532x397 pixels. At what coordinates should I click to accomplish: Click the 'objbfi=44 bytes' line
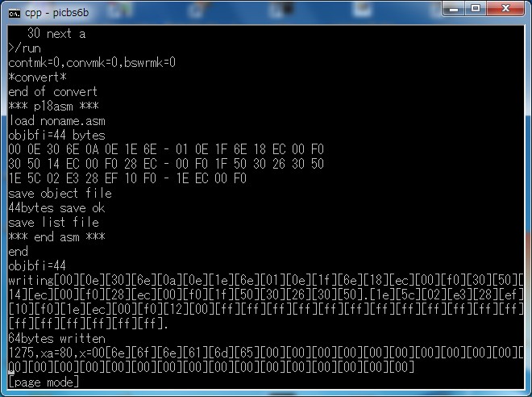pos(56,136)
